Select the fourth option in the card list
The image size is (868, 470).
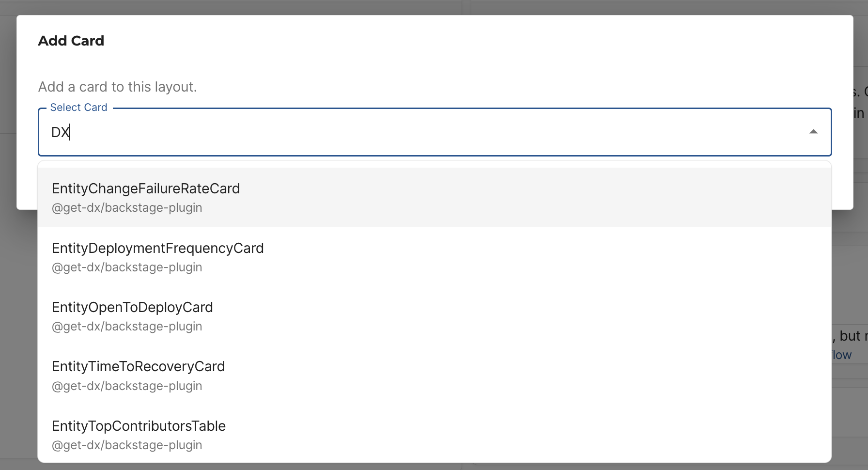click(x=139, y=366)
